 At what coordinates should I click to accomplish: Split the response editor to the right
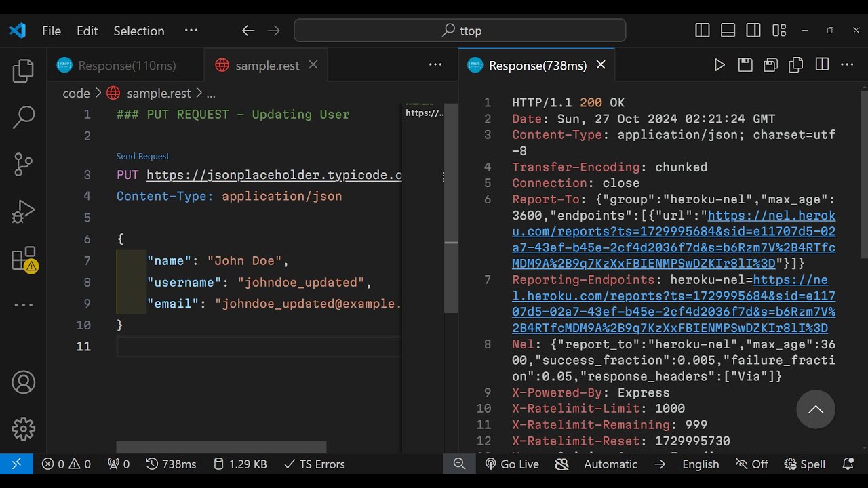click(822, 65)
